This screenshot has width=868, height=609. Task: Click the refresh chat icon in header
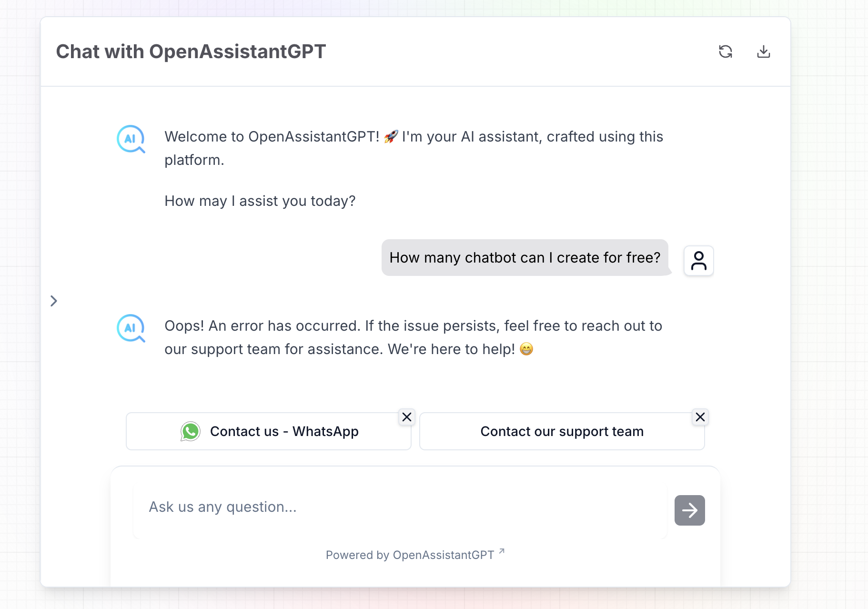coord(725,51)
